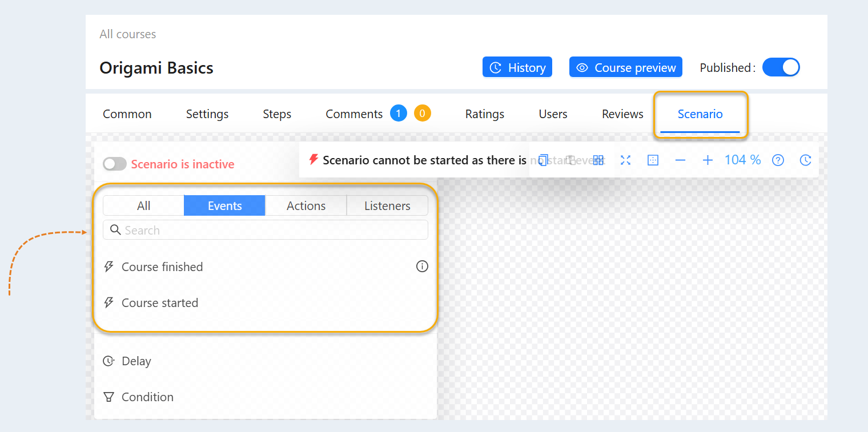Click the fit-to-screen arrows icon

(x=625, y=160)
